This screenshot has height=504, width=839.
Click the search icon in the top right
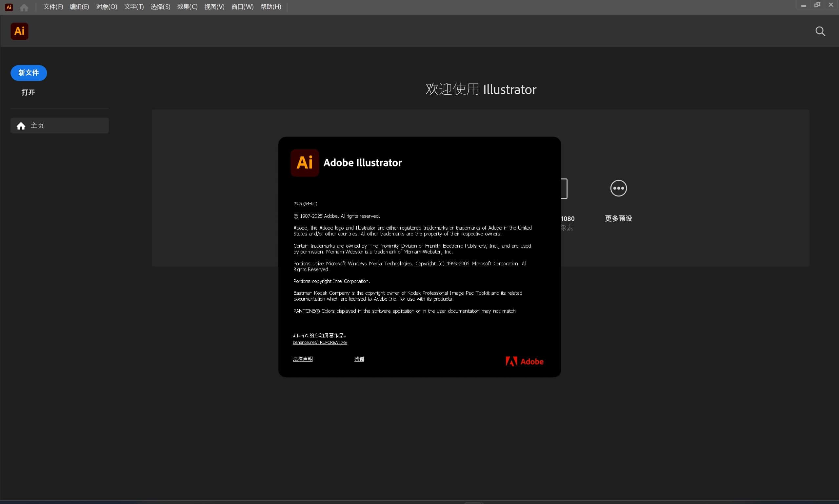820,31
